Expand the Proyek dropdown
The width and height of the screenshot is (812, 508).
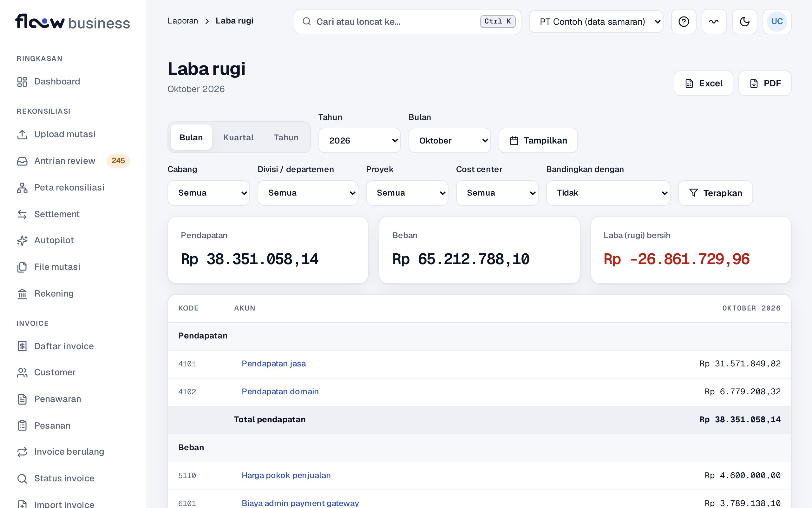click(x=407, y=193)
